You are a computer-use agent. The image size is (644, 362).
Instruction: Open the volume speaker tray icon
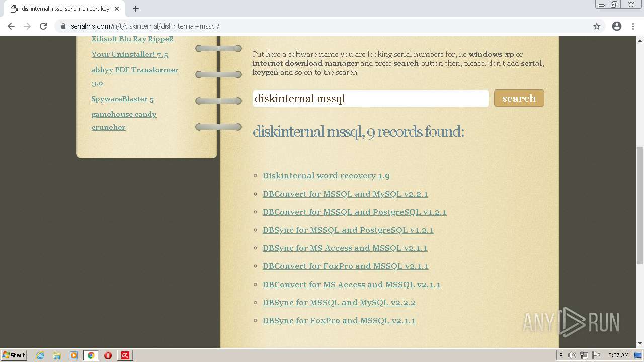[572, 355]
